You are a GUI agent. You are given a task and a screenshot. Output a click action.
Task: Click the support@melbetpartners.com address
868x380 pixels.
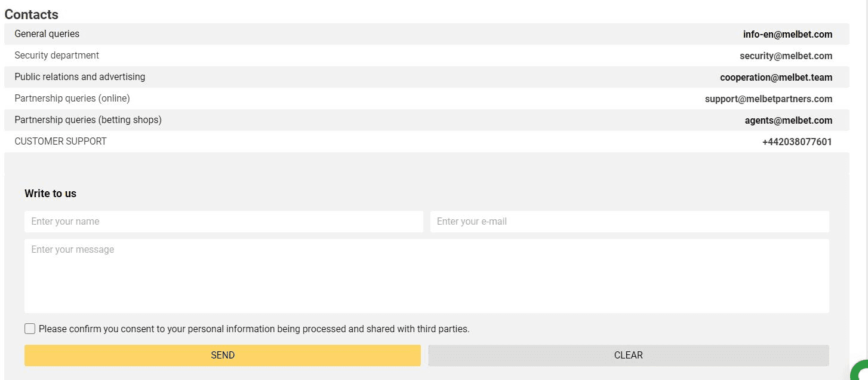tap(768, 99)
